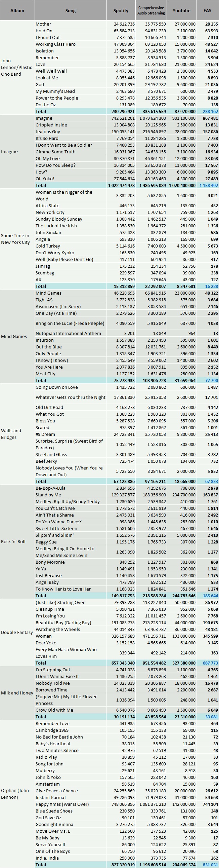The height and width of the screenshot is (868, 219).
Task: Select the Rock 'n' Roll album cell
Action: [x=17, y=541]
